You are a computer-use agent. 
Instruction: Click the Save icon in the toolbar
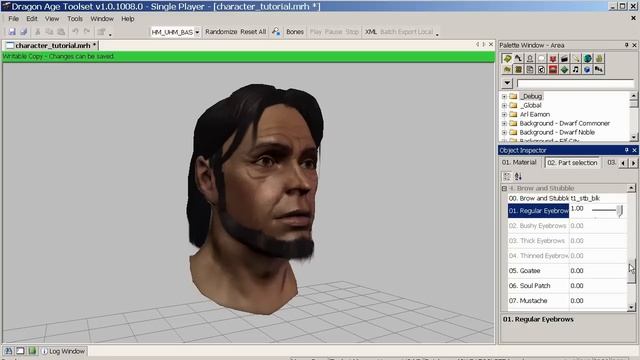12,31
